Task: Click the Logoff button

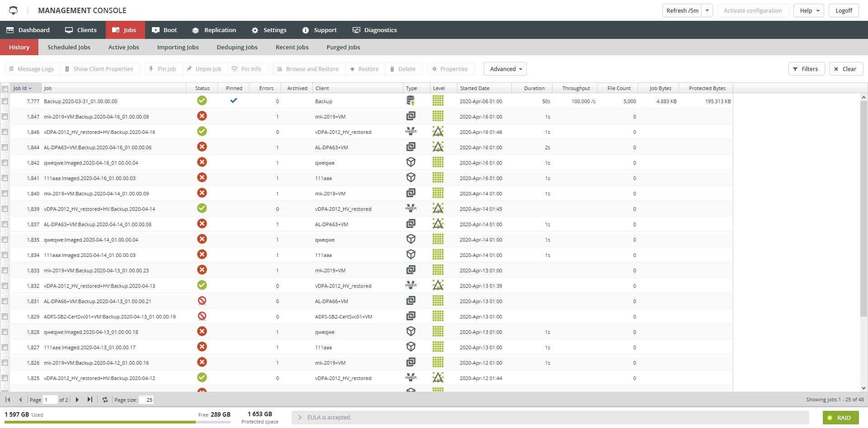Action: [x=844, y=10]
